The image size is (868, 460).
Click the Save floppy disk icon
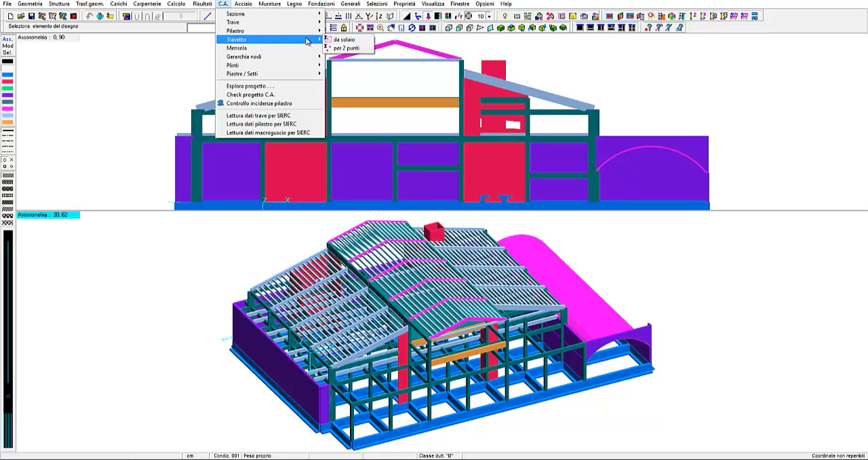coord(31,16)
